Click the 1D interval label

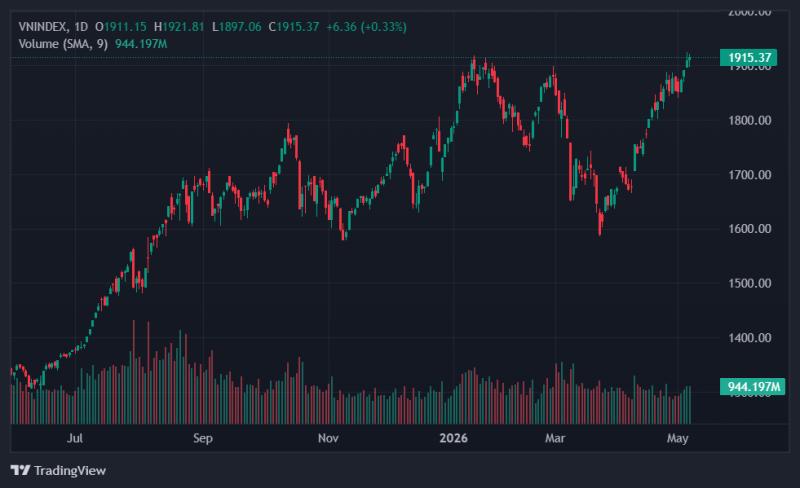(81, 27)
